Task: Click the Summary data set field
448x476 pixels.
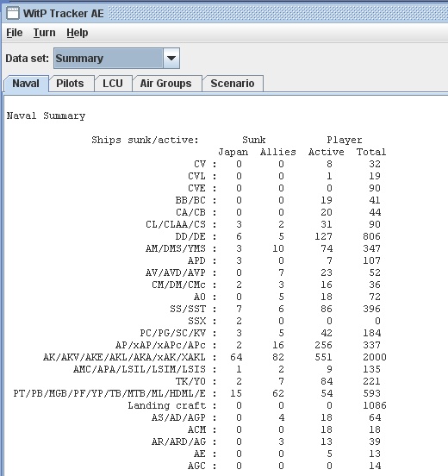Action: [x=109, y=58]
